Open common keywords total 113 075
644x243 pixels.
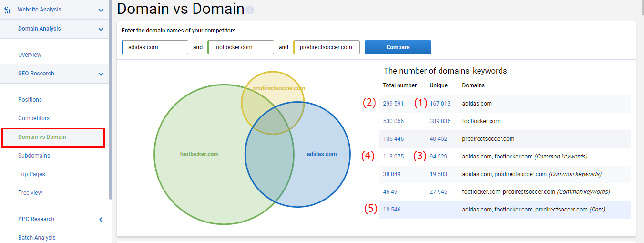tap(393, 157)
